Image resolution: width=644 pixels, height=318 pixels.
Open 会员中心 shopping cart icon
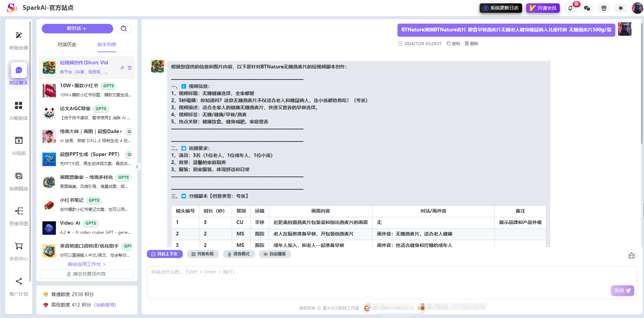pyautogui.click(x=19, y=246)
